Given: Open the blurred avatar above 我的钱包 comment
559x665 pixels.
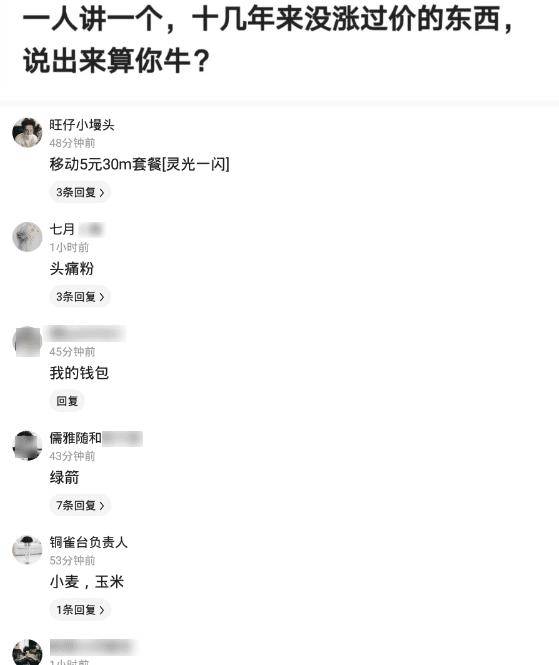Looking at the screenshot, I should [27, 341].
